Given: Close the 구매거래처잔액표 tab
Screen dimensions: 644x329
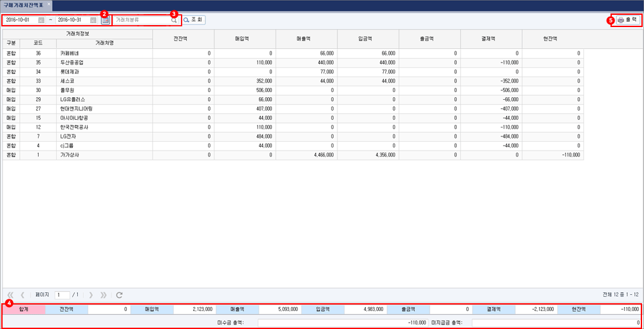Looking at the screenshot, I should [x=49, y=3].
